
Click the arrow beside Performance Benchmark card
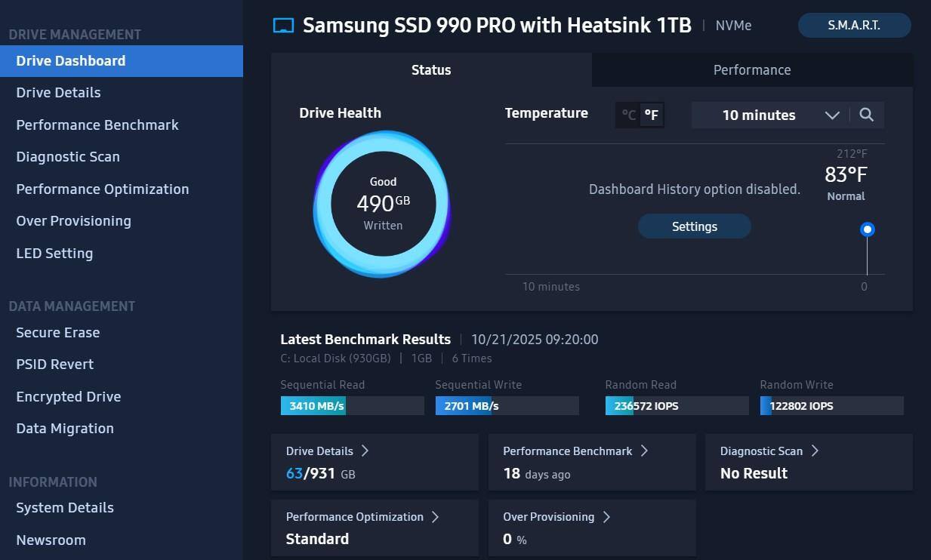click(x=644, y=451)
